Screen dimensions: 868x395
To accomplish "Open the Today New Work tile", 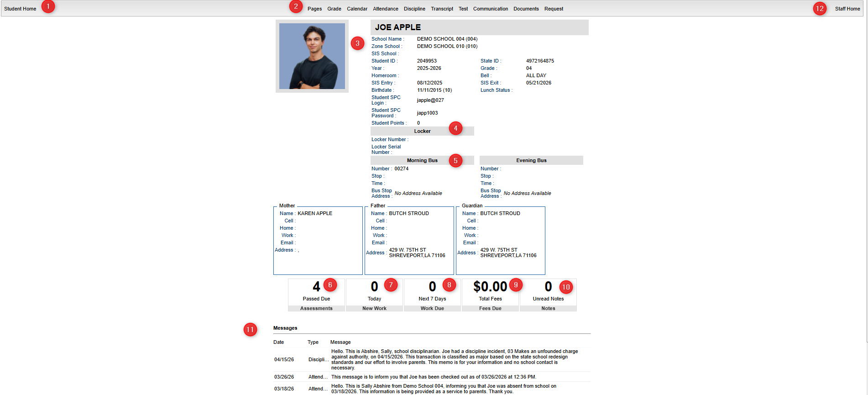I will tap(374, 295).
